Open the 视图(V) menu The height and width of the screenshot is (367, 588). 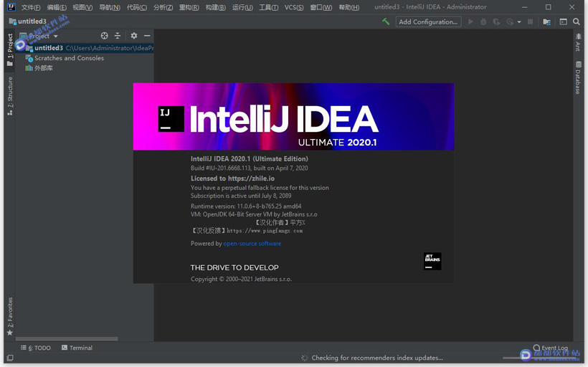coord(82,7)
